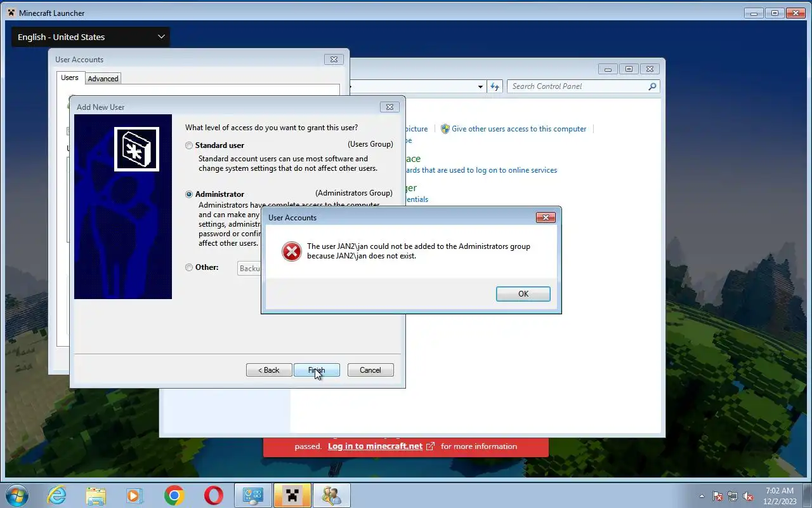Close the User Accounts properties window
The height and width of the screenshot is (508, 812).
tap(334, 59)
